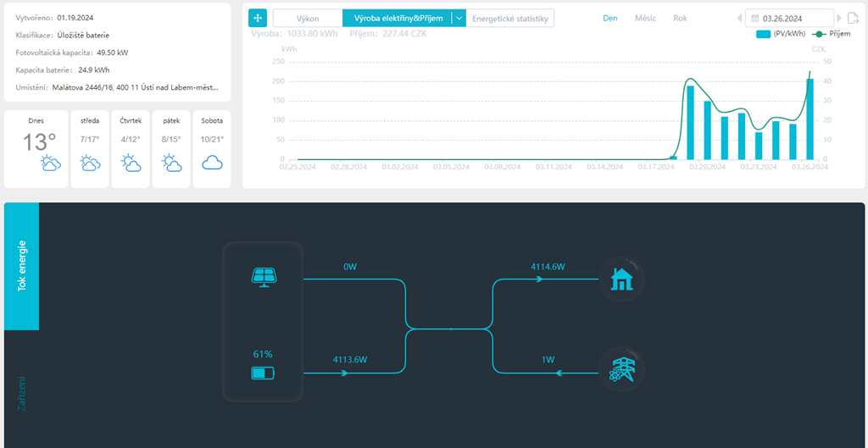
Task: Go to next date arrow
Action: 839,18
